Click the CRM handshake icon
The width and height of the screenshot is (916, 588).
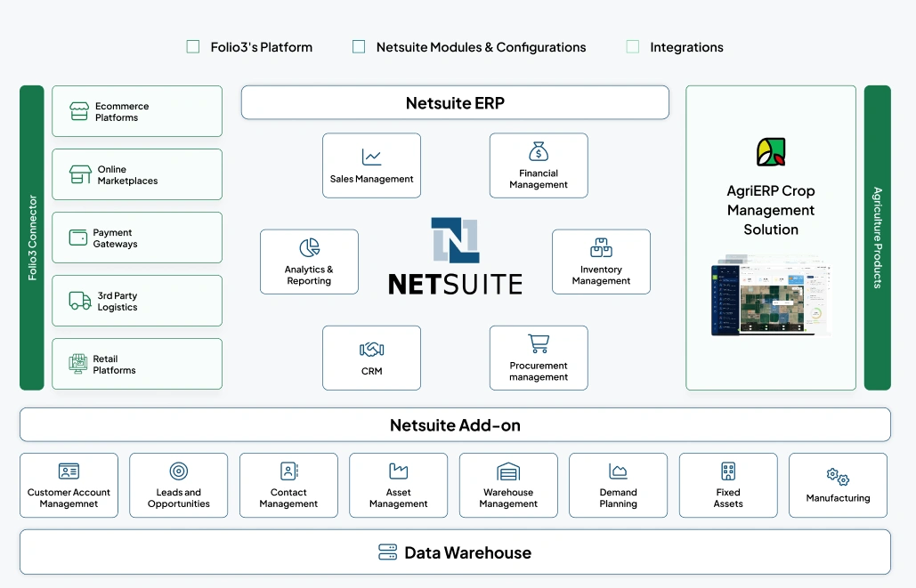click(371, 350)
